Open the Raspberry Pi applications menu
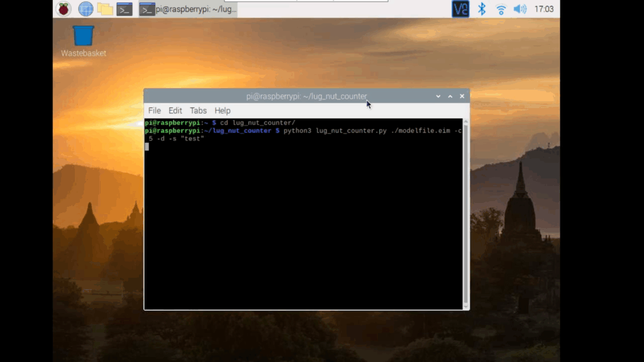The image size is (644, 362). pyautogui.click(x=64, y=9)
